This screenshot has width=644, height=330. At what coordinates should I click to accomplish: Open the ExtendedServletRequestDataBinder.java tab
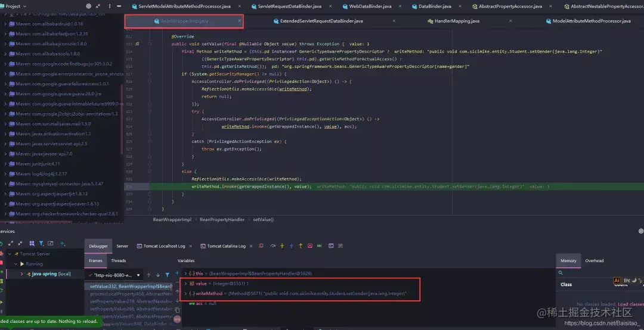[x=320, y=21]
